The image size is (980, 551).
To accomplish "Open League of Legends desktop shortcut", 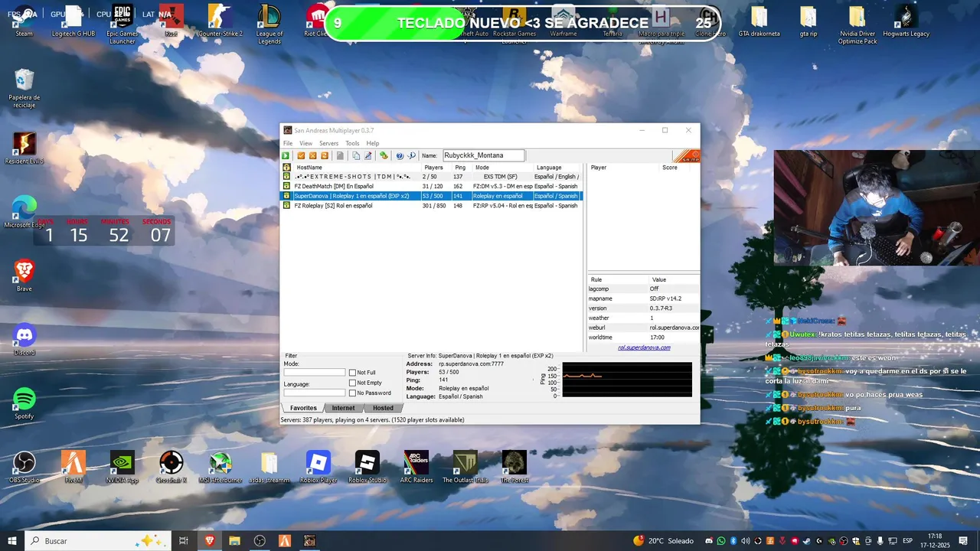I will (269, 23).
